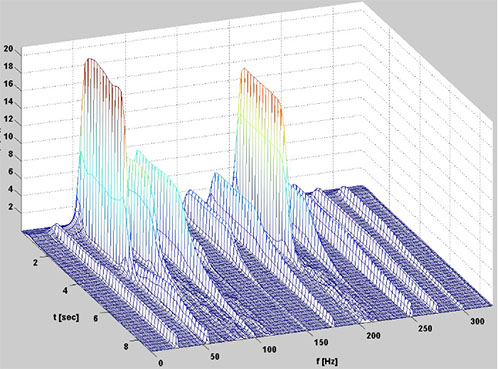Screen dimensions: 500x369
Task: Click the frequency axis origin label 0
Action: (161, 363)
